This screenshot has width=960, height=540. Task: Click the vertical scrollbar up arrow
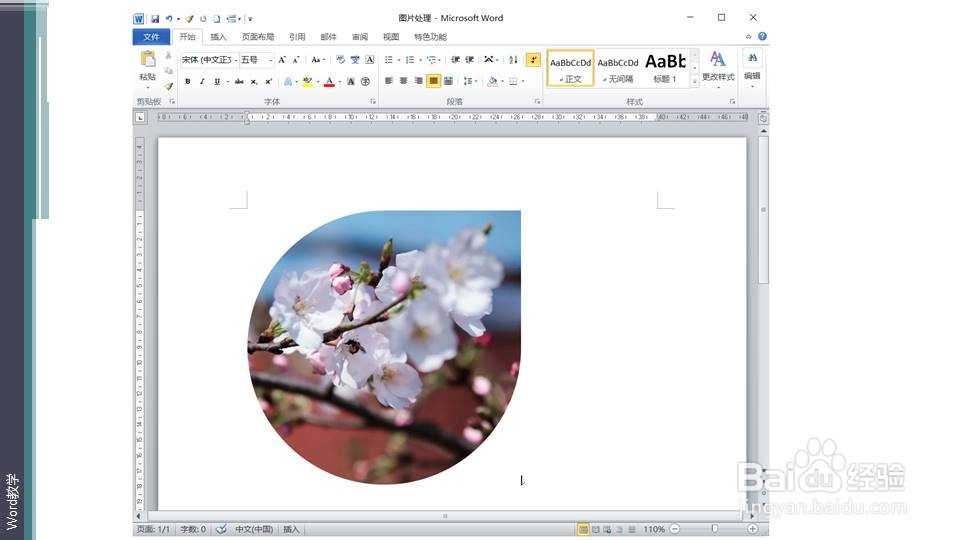(x=763, y=131)
